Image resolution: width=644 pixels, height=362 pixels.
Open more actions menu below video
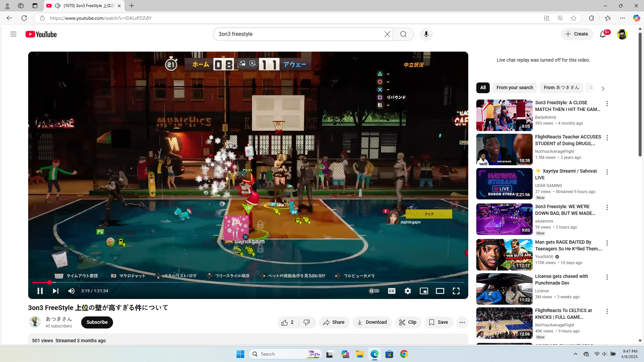point(462,322)
